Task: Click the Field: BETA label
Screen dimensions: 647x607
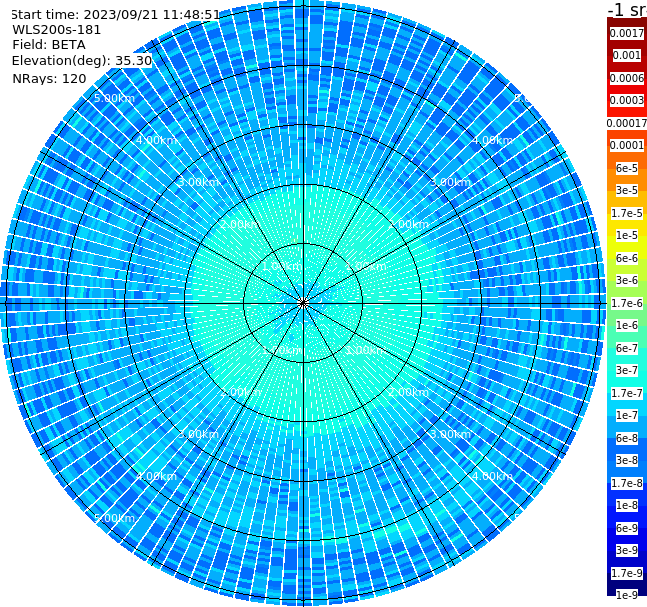Action: pyautogui.click(x=49, y=45)
